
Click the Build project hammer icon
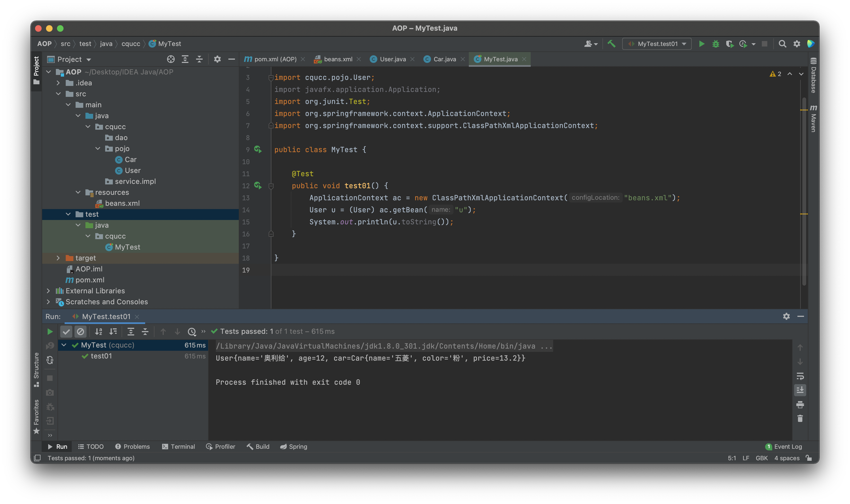pos(611,44)
